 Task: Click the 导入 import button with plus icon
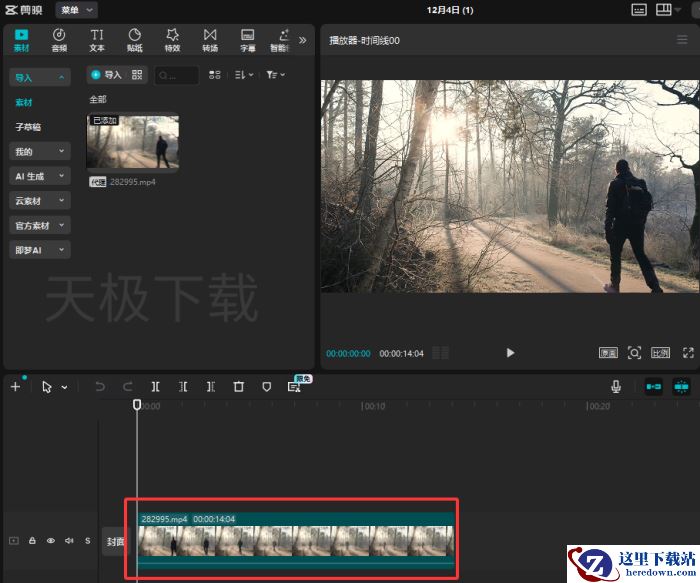pos(106,75)
